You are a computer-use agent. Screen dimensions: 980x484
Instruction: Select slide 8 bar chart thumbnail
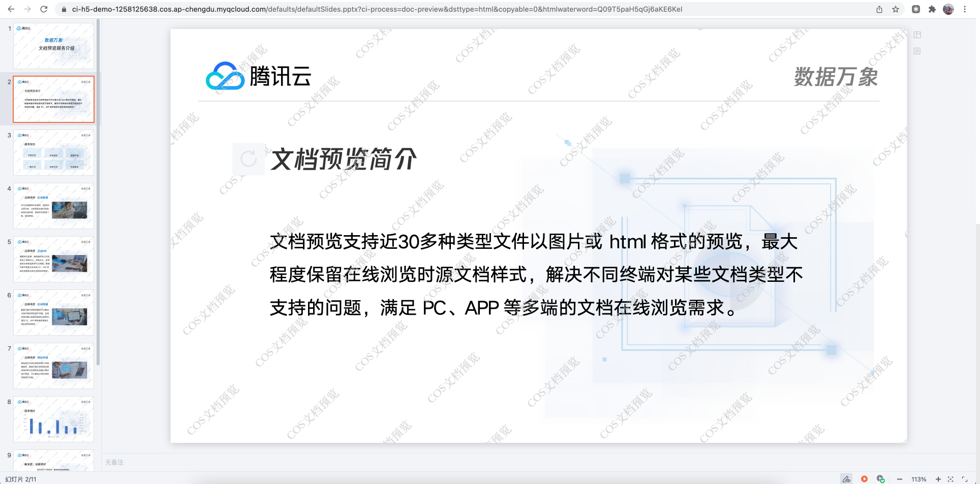pos(53,419)
